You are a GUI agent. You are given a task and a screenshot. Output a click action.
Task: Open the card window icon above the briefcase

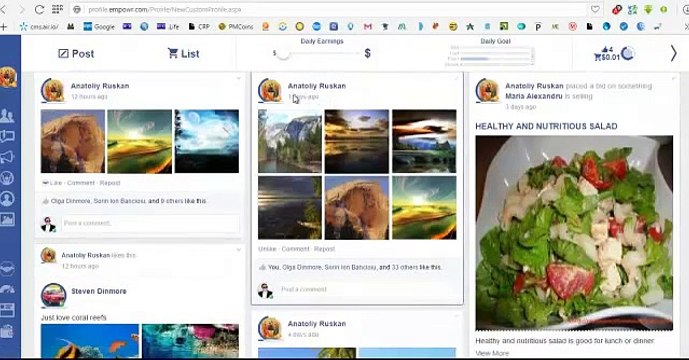click(7, 310)
